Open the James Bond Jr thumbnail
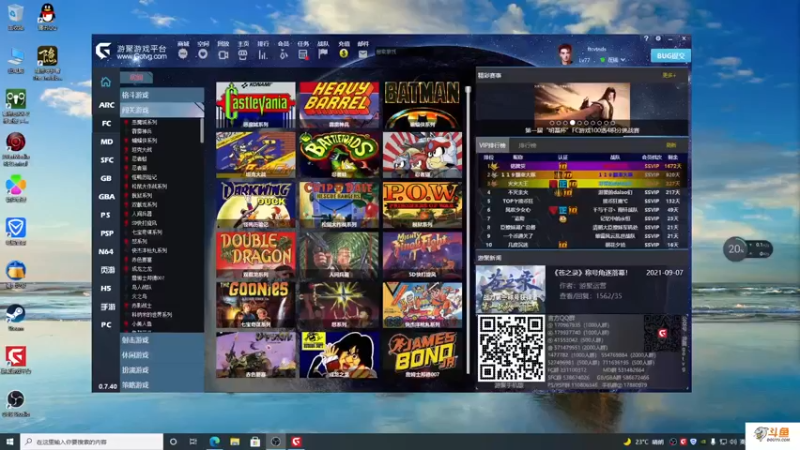 [422, 355]
